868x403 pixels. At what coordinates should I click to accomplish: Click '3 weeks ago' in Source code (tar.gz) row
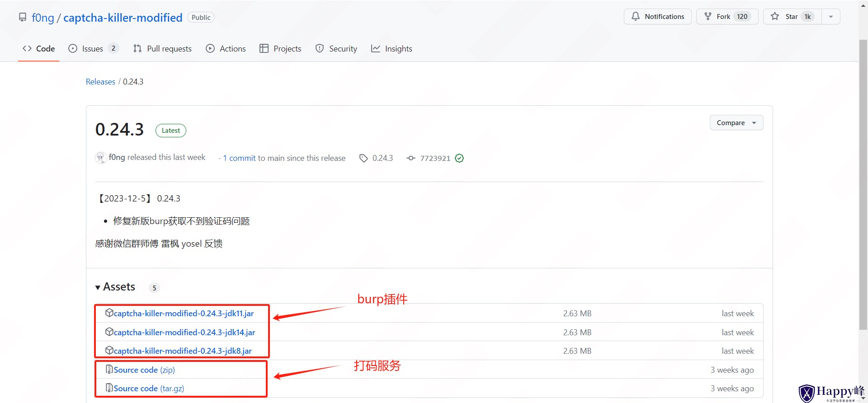[x=732, y=388]
